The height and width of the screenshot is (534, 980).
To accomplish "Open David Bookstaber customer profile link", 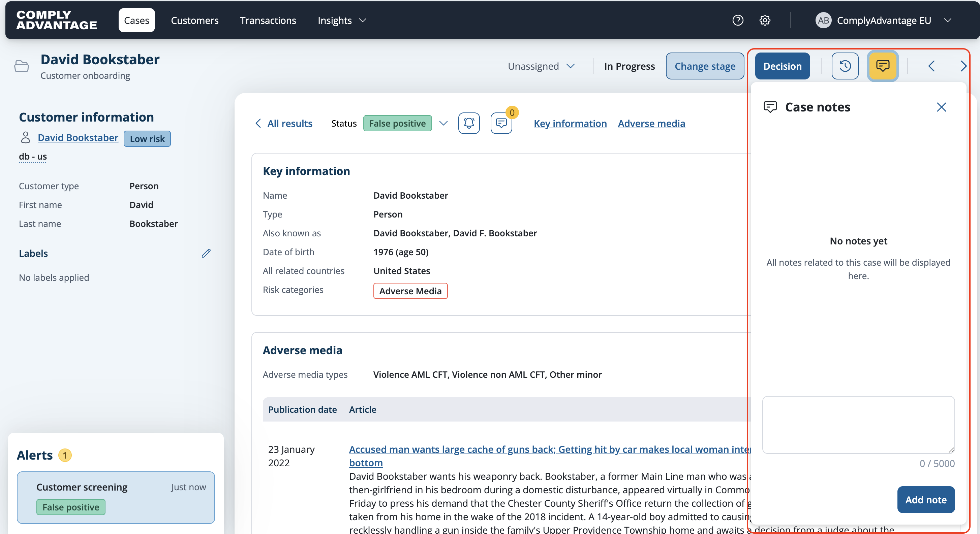I will [78, 138].
